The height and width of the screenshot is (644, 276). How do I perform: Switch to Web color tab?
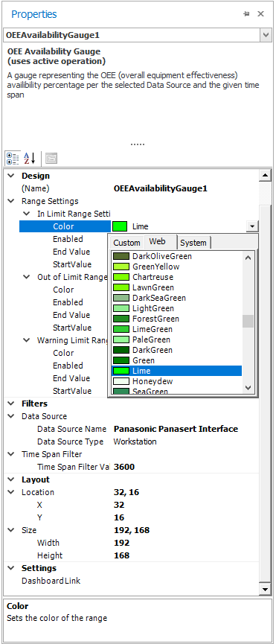pyautogui.click(x=161, y=241)
